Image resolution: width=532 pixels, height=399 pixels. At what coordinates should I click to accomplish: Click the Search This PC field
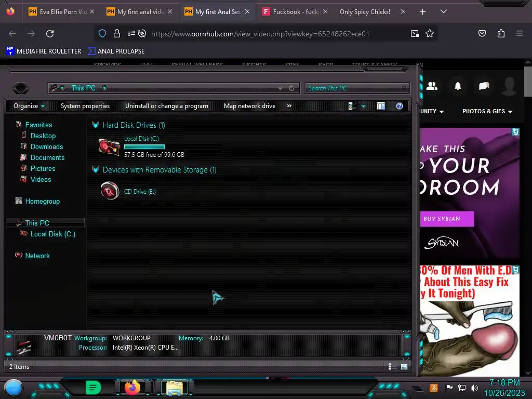point(357,88)
